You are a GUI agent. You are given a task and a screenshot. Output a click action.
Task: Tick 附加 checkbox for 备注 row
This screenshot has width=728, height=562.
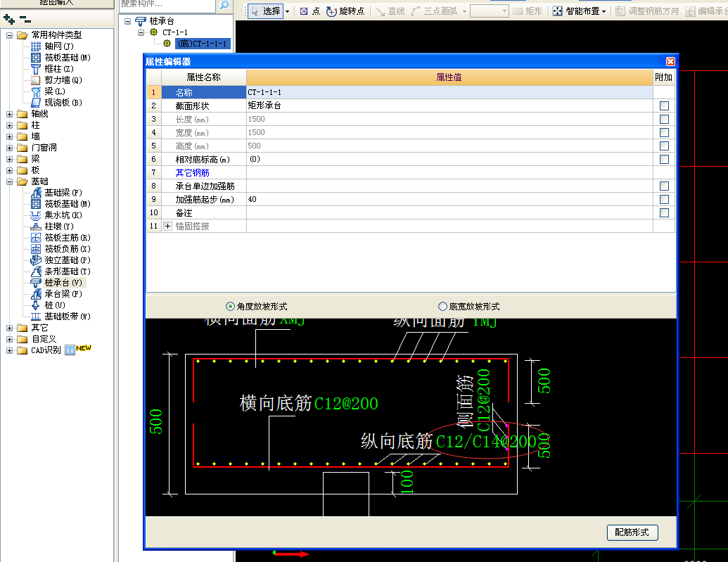[x=664, y=212]
